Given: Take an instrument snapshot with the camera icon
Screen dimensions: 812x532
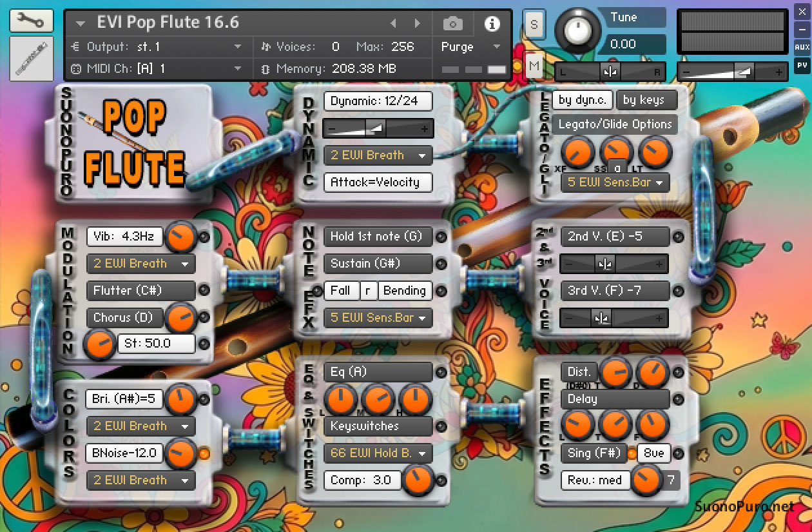Looking at the screenshot, I should [x=452, y=22].
